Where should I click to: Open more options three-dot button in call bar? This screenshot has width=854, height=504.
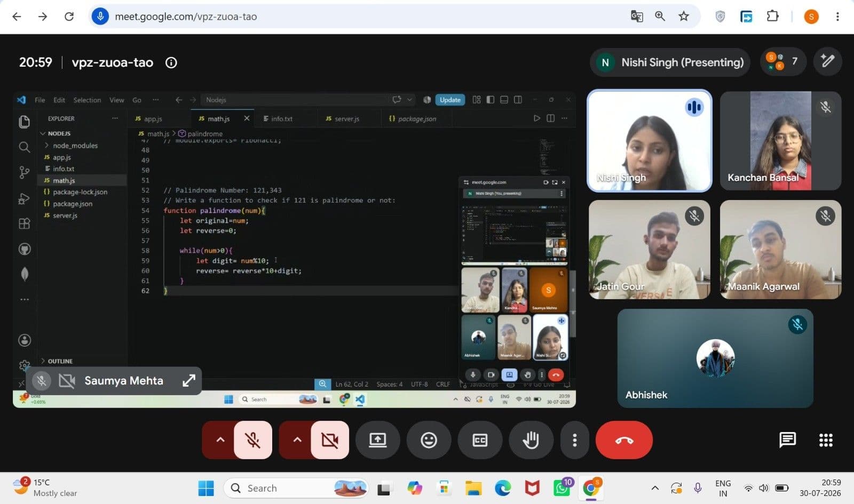click(x=574, y=440)
